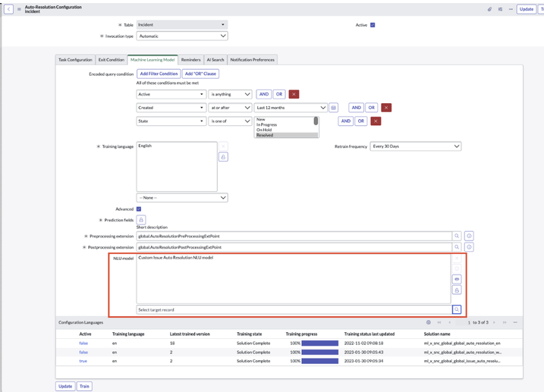
Task: Open the Last 12 months value dropdown
Action: pos(291,108)
